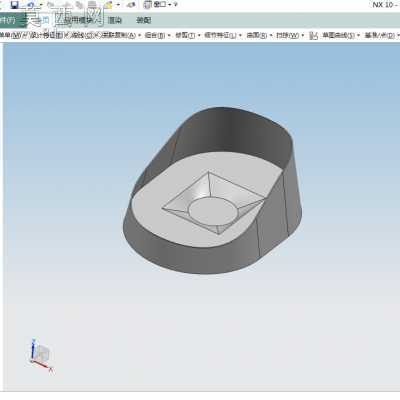Expand the 修剪(T) dropdown arrow
Viewport: 400px width, 400px height.
tap(199, 35)
